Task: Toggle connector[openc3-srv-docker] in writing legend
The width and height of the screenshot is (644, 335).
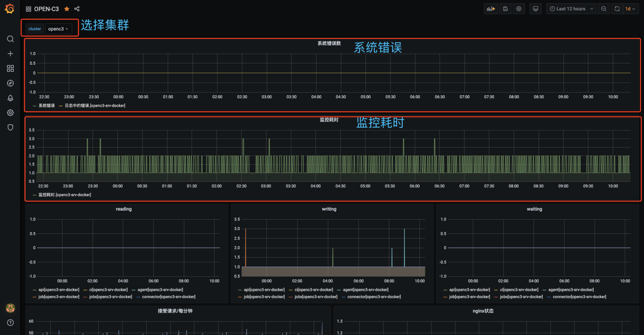Action: (374, 297)
